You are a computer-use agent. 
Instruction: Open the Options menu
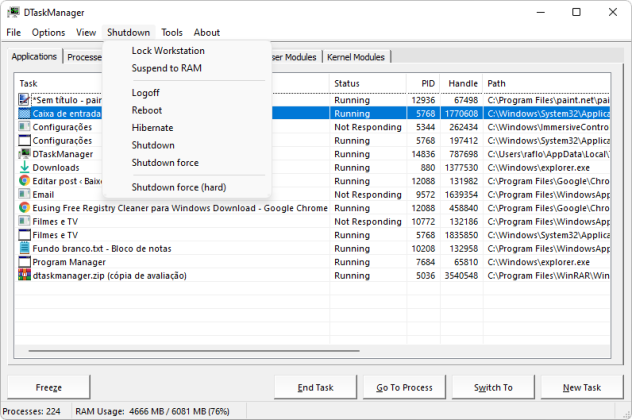[x=48, y=32]
